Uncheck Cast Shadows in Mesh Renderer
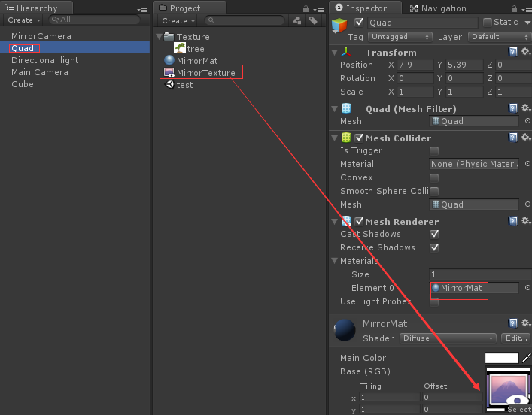This screenshot has height=415, width=532. (x=434, y=234)
